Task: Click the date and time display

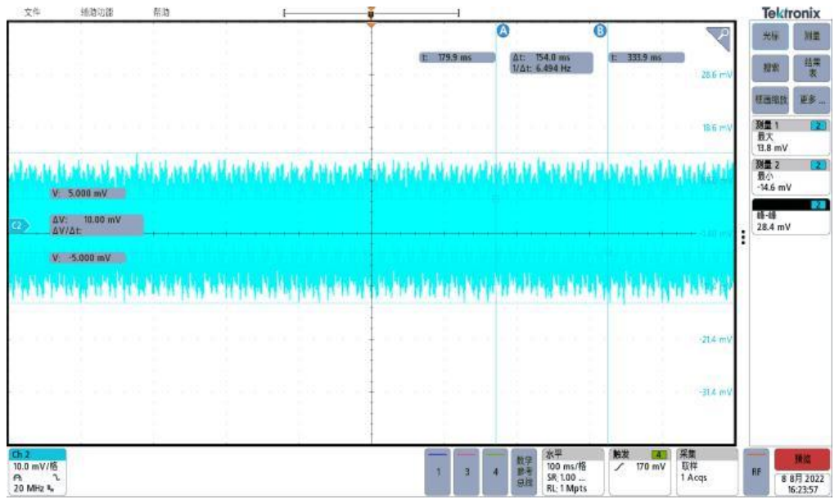Action: (x=802, y=484)
